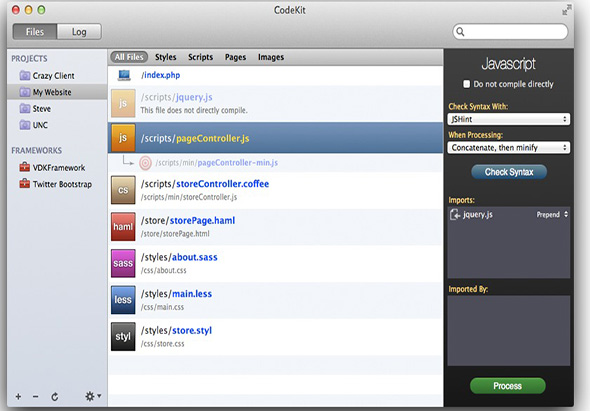590x411 pixels.
Task: Open the Check Syntax With JSHint dropdown
Action: tap(509, 119)
